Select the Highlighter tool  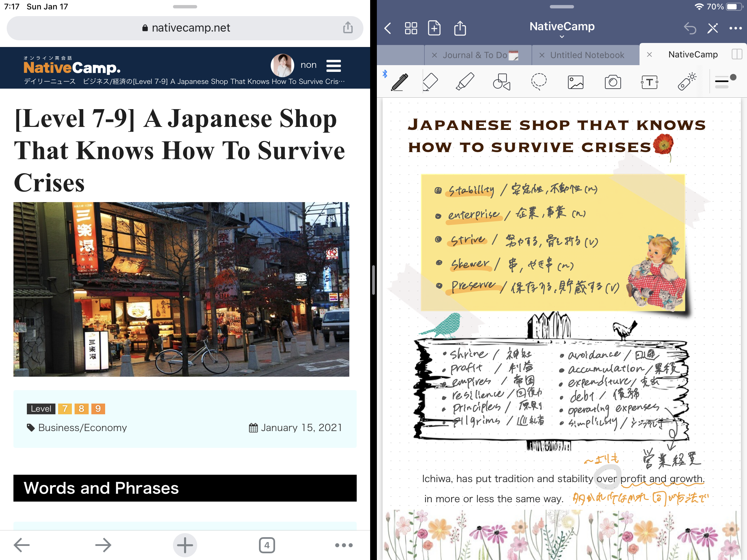click(x=465, y=82)
